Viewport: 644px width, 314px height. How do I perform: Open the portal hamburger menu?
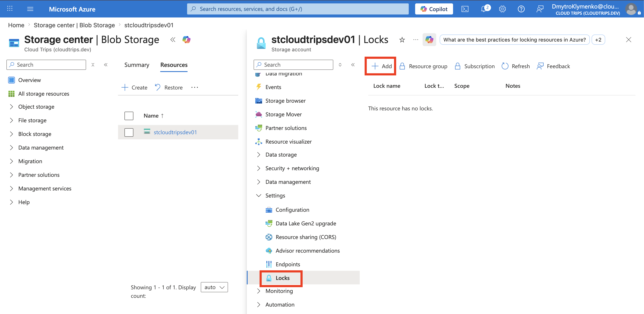click(x=30, y=9)
